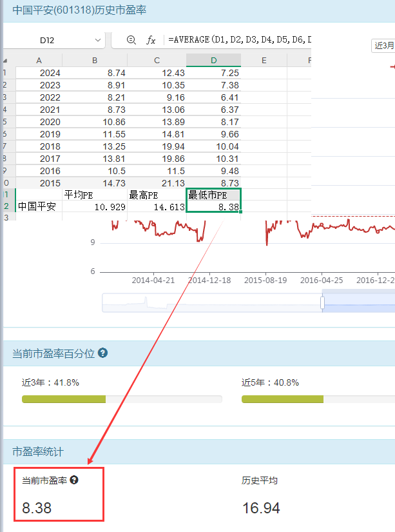The height and width of the screenshot is (532, 395).
Task: Select cell containing year 2020
Action: coord(39,122)
